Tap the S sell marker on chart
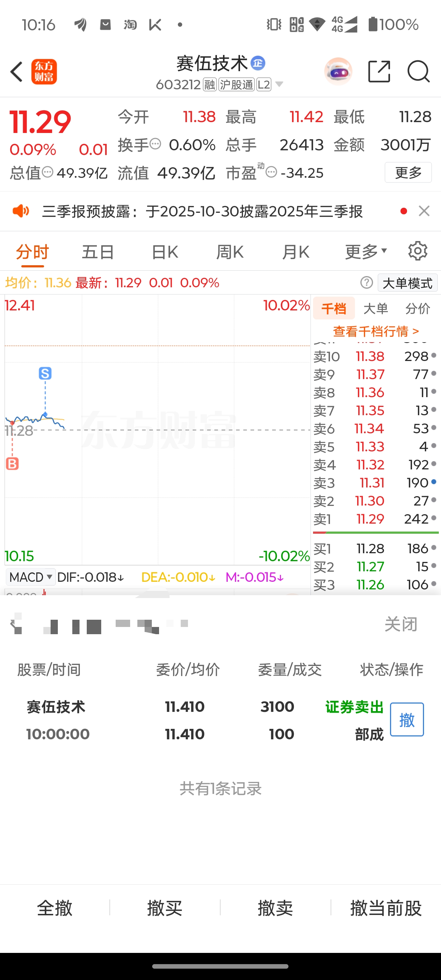Image resolution: width=441 pixels, height=980 pixels. click(45, 374)
